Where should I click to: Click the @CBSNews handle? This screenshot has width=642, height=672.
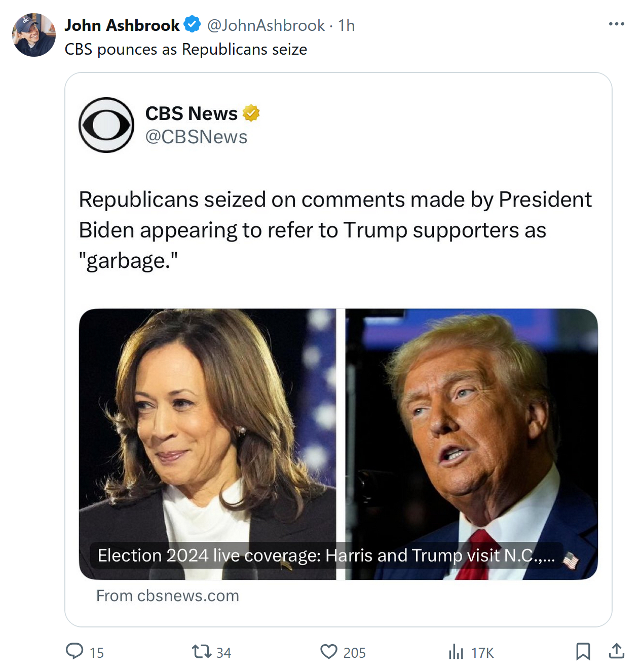[196, 137]
